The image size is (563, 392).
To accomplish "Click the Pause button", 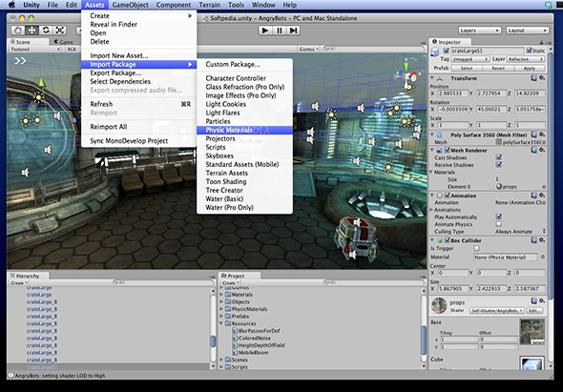I will (x=279, y=31).
